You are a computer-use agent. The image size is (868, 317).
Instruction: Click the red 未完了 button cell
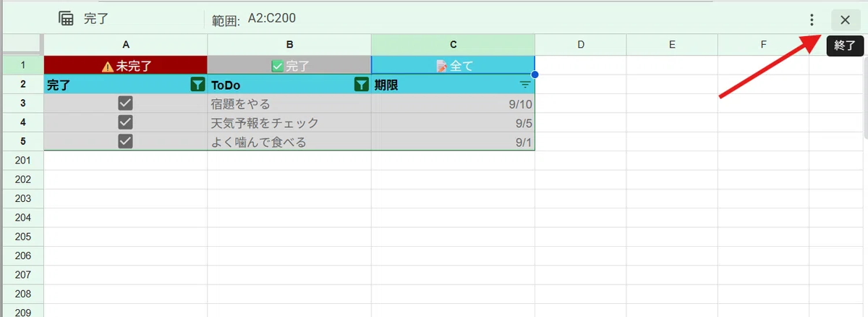coord(126,65)
